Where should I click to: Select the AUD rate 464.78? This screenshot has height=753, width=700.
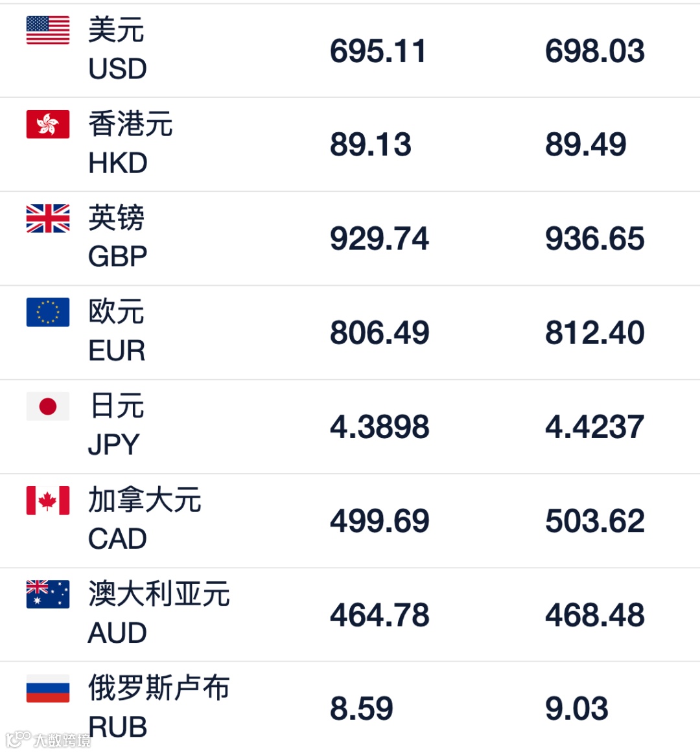click(380, 615)
